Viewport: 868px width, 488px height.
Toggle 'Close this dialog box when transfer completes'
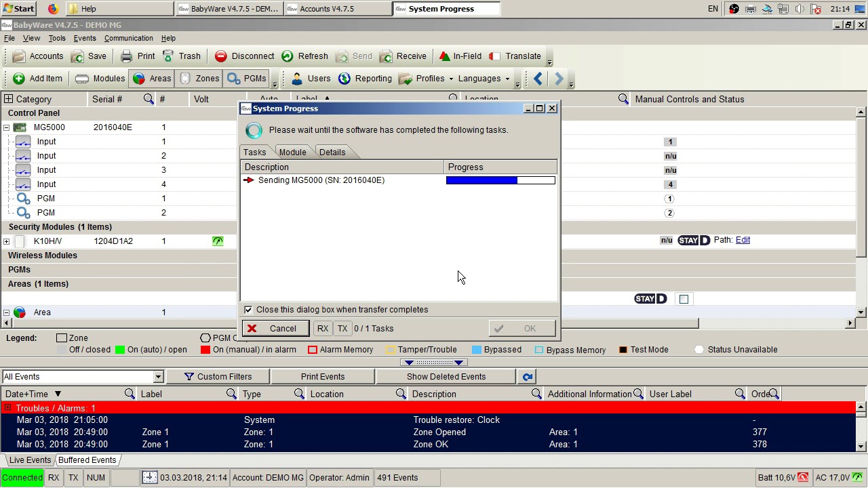[x=248, y=310]
